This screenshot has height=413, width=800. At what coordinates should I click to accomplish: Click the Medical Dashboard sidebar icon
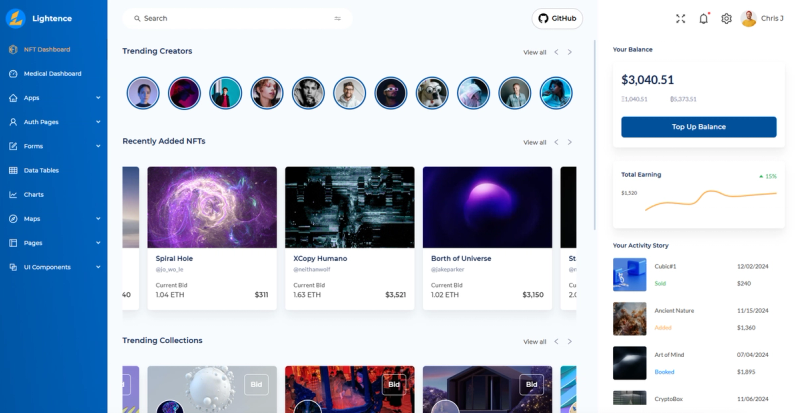point(13,74)
